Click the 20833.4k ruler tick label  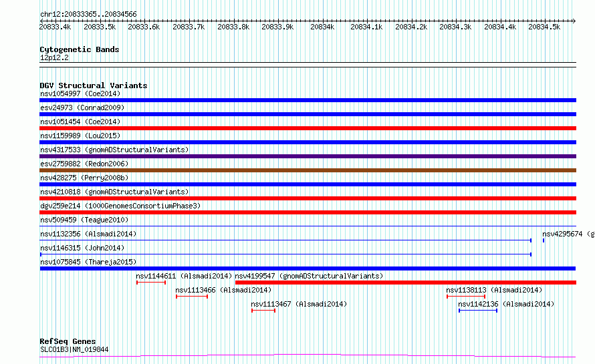(x=55, y=27)
